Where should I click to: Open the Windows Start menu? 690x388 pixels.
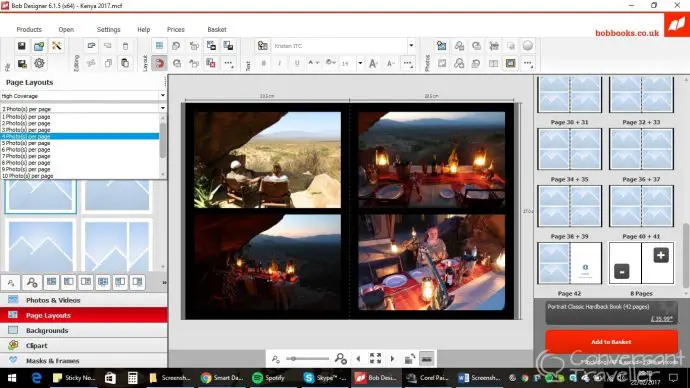pyautogui.click(x=12, y=378)
